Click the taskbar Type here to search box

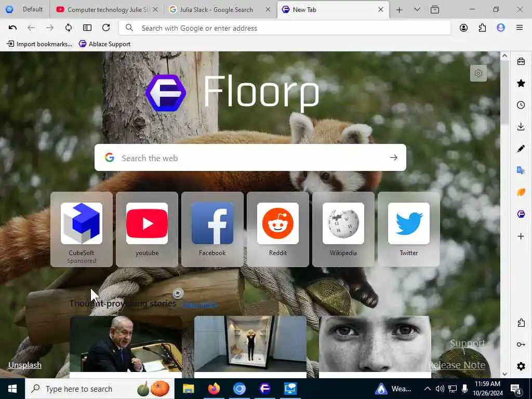100,389
